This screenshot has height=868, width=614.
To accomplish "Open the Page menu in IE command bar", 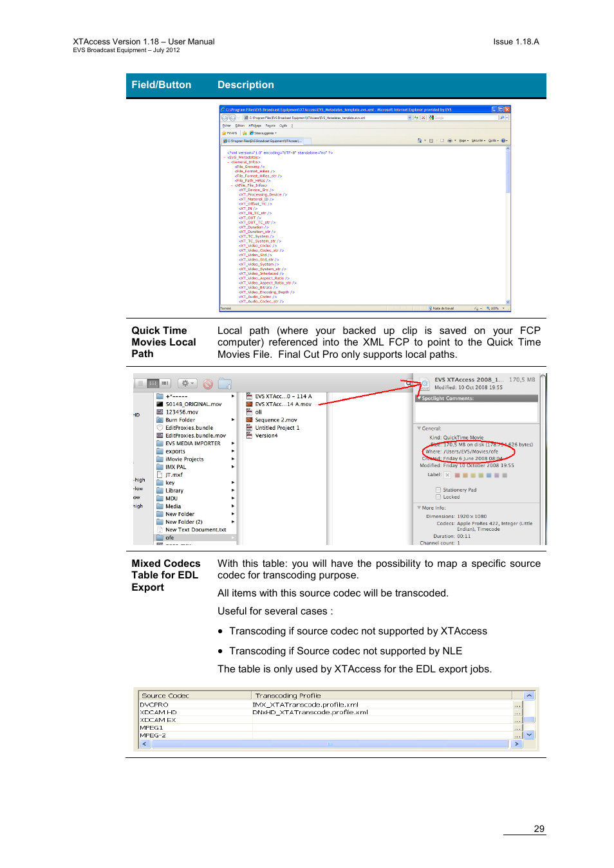I will (463, 140).
